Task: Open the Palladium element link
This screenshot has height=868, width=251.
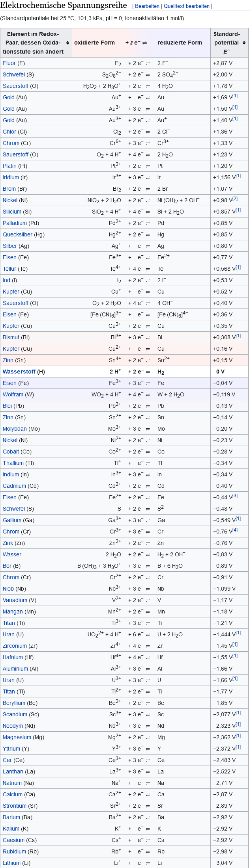Action: (x=15, y=223)
